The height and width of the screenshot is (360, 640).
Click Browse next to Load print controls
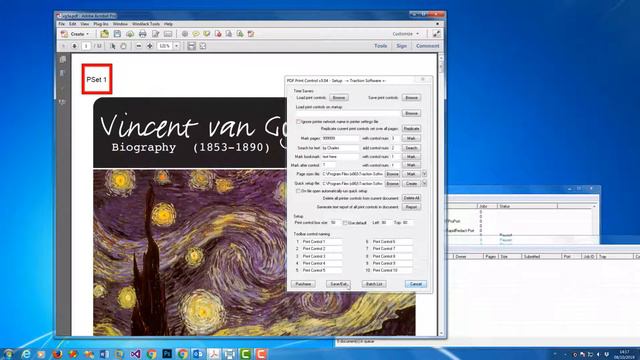pos(339,98)
